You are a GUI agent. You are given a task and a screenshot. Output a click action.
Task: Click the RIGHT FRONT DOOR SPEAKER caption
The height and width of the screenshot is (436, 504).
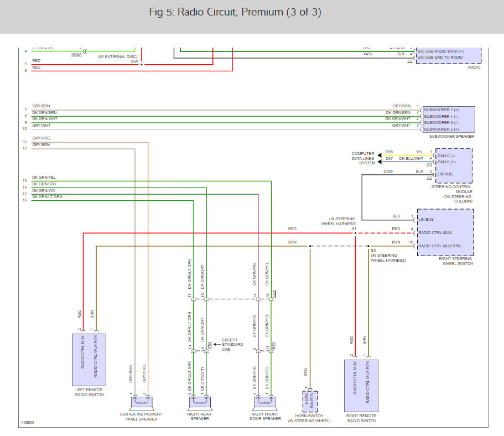(x=265, y=417)
